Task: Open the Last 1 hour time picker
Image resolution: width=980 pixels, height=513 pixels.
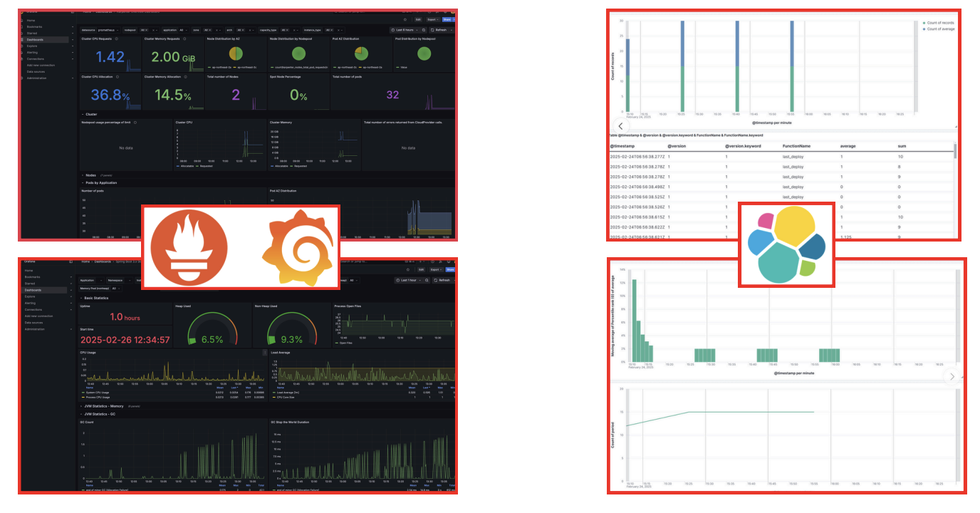Action: pyautogui.click(x=409, y=280)
